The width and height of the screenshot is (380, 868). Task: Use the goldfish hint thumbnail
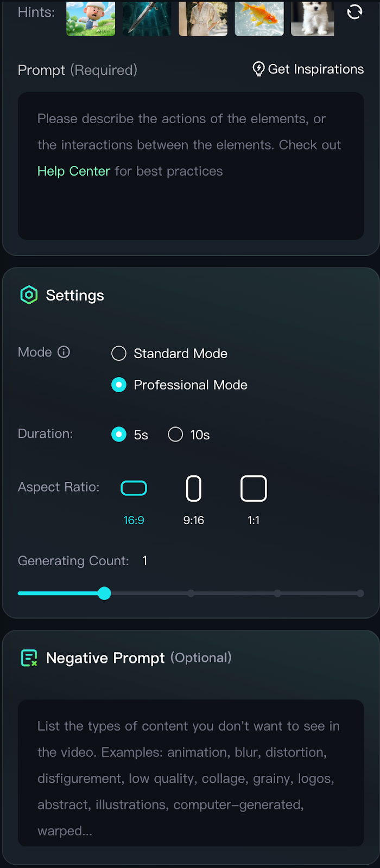click(x=259, y=18)
